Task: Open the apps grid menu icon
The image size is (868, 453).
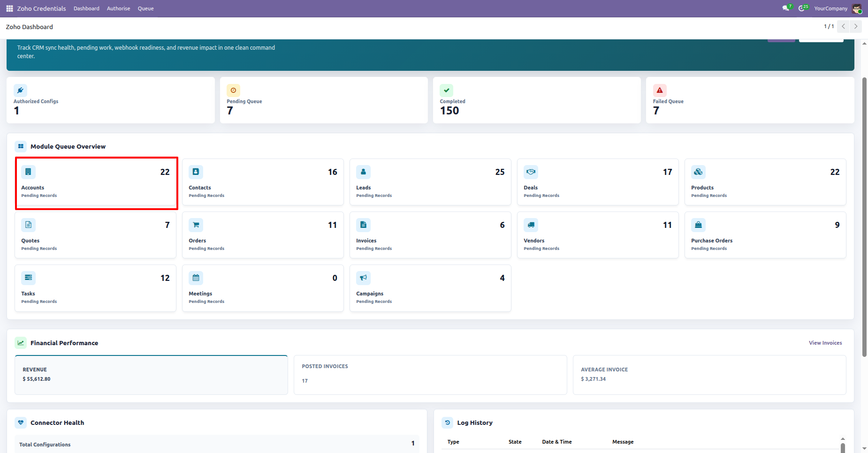Action: (9, 8)
